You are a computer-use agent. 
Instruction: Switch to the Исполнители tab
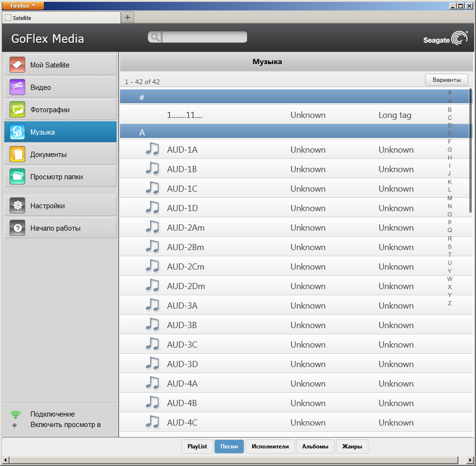click(x=270, y=447)
